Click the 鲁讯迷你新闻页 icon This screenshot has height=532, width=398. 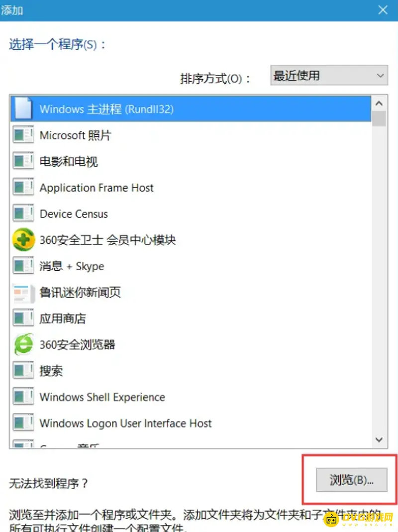tap(23, 293)
